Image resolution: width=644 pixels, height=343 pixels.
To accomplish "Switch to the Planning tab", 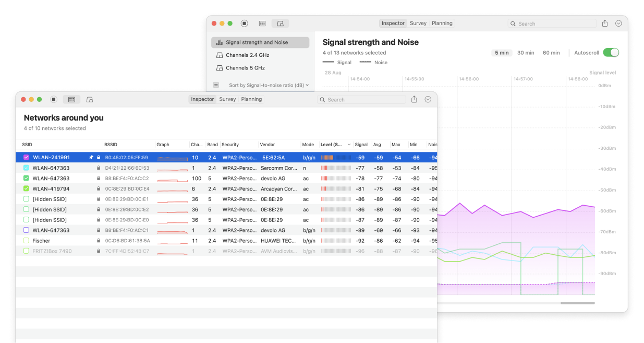I will coord(251,99).
